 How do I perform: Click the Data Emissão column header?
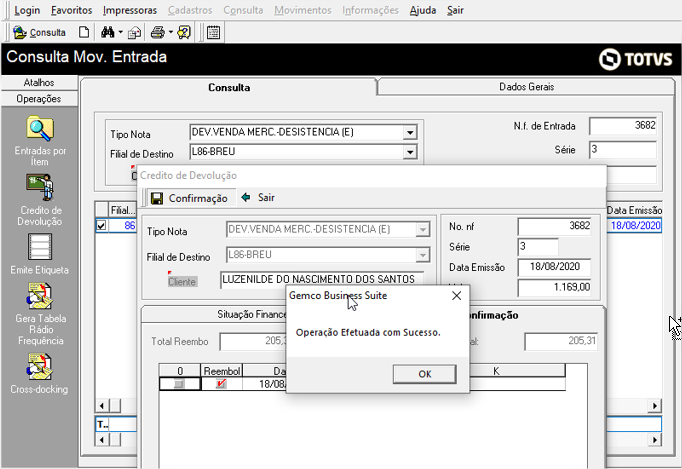[634, 211]
